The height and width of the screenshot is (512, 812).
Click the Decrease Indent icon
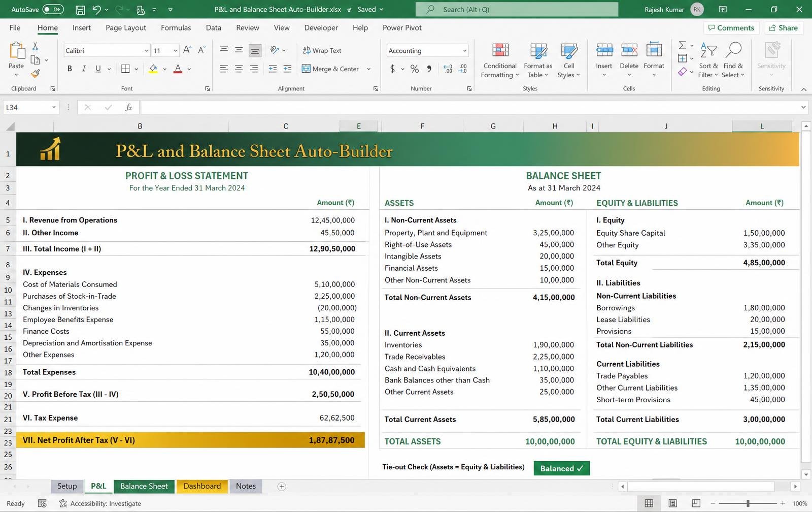coord(273,69)
